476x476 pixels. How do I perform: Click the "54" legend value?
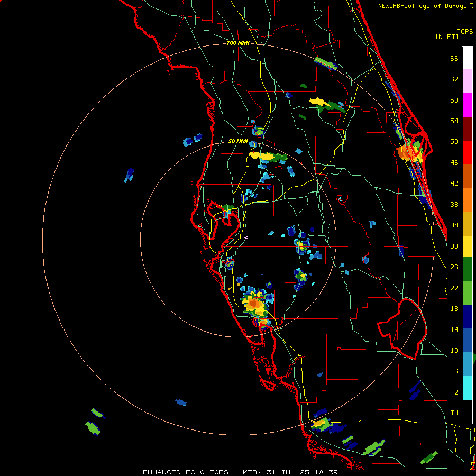tap(454, 121)
